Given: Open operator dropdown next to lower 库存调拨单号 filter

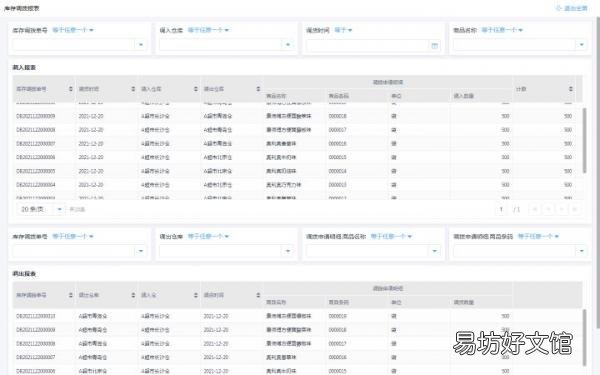Looking at the screenshot, I should [73, 236].
